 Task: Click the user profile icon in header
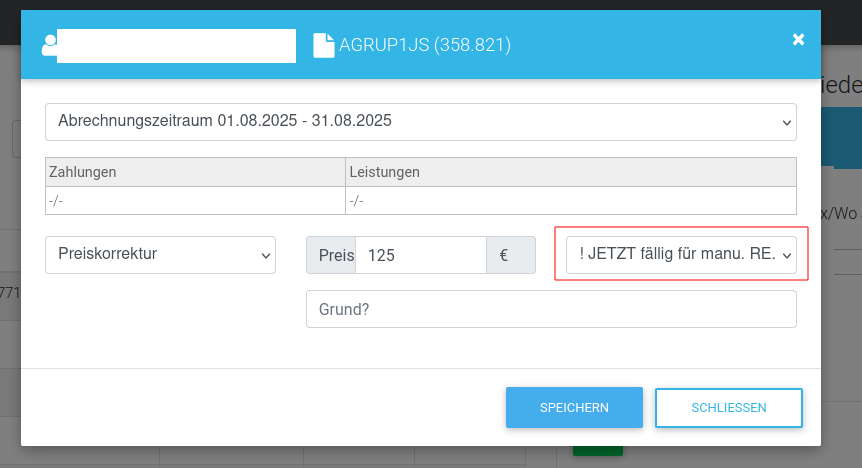click(x=49, y=45)
